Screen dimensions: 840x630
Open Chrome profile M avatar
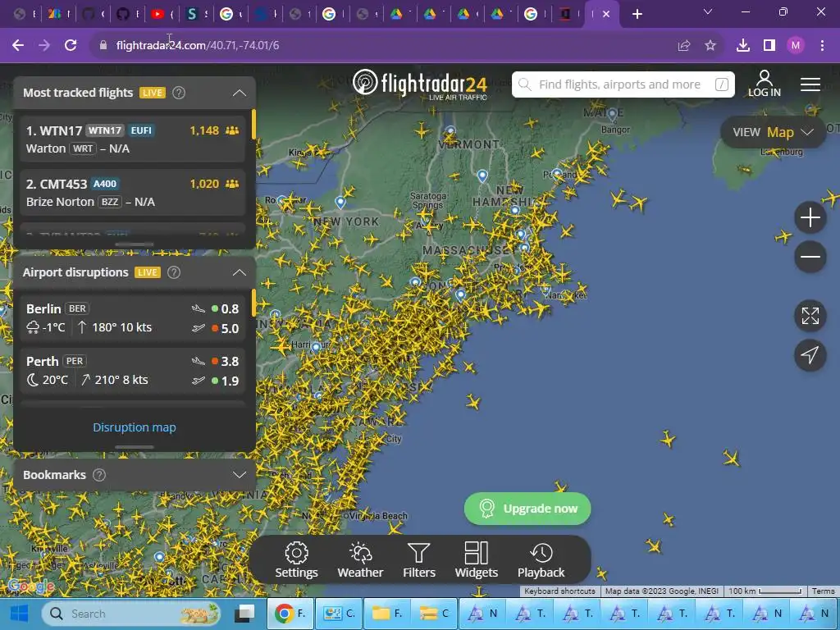coord(796,46)
